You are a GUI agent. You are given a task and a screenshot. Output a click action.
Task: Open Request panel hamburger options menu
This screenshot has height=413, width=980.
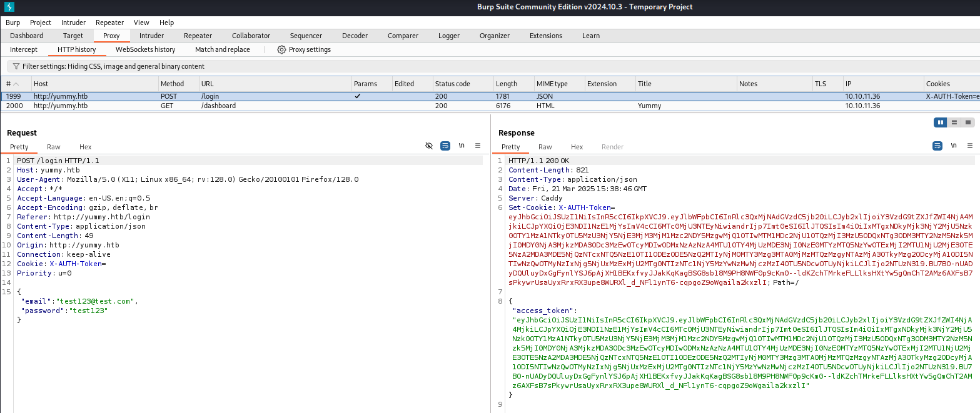478,146
